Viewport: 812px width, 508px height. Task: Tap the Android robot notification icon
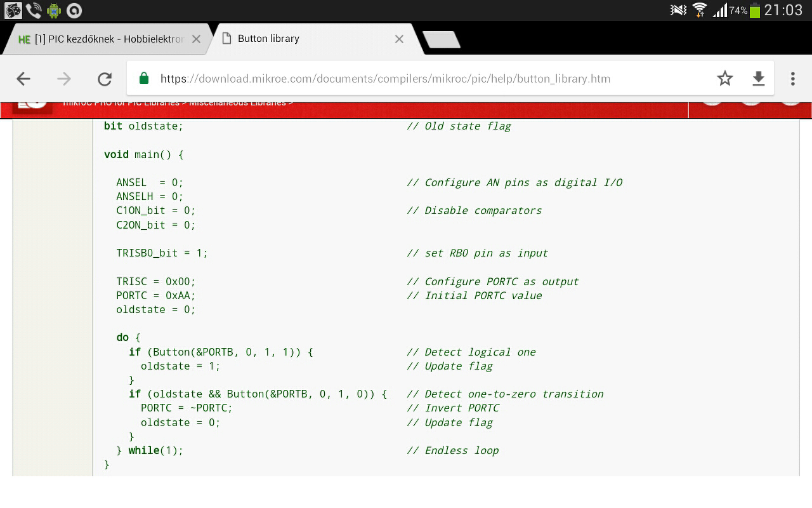[54, 10]
